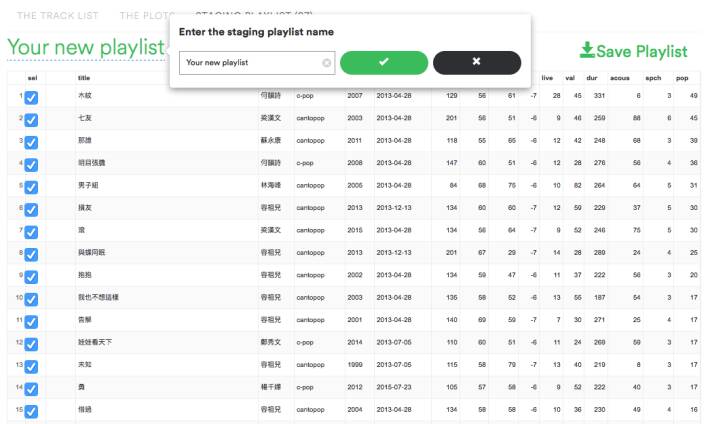Sort by the title column header
Image resolution: width=710 pixels, height=424 pixels.
click(x=84, y=78)
